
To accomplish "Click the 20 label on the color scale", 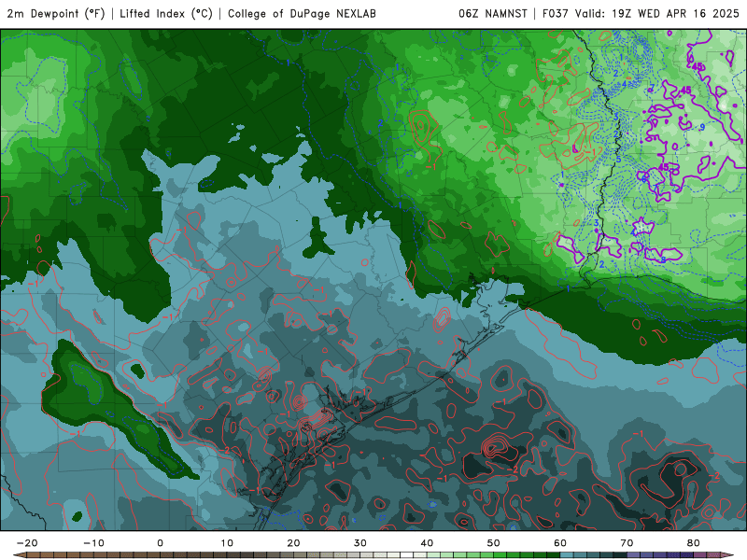I will (293, 543).
